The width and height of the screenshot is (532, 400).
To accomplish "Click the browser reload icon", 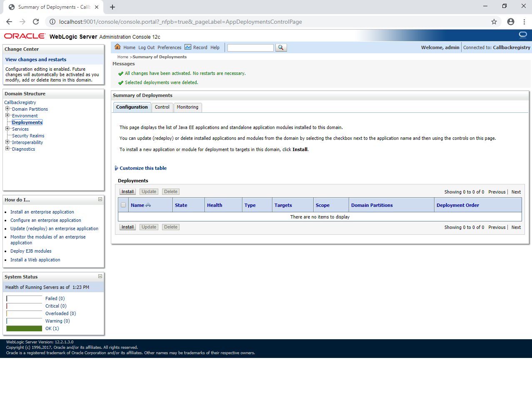I will click(36, 22).
